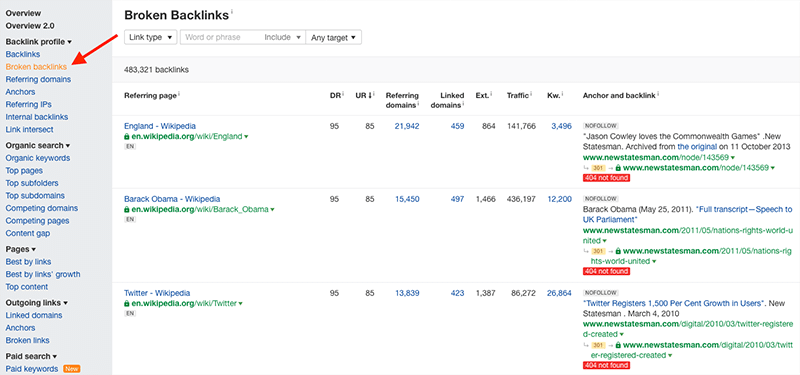Sort table by the DR column
This screenshot has height=375, width=800.
tap(335, 95)
